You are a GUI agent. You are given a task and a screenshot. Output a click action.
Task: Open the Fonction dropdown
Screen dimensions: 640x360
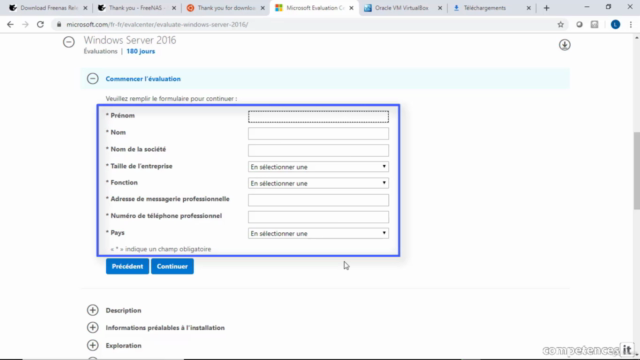(318, 183)
